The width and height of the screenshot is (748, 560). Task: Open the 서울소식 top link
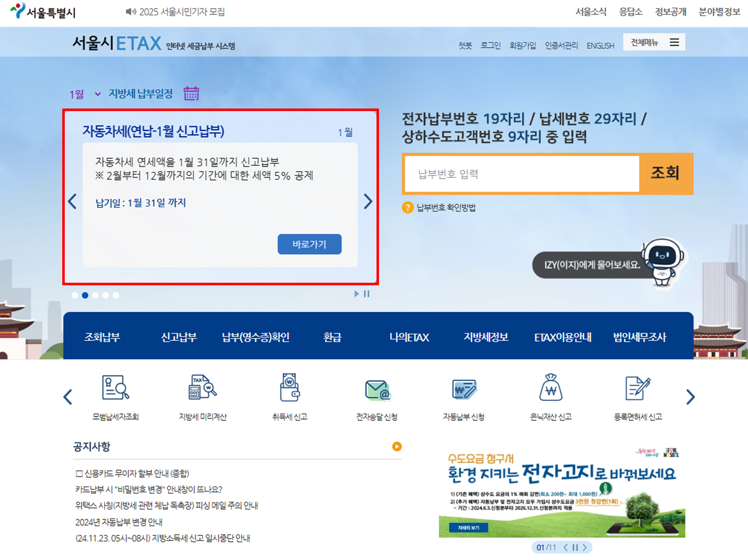coord(591,11)
